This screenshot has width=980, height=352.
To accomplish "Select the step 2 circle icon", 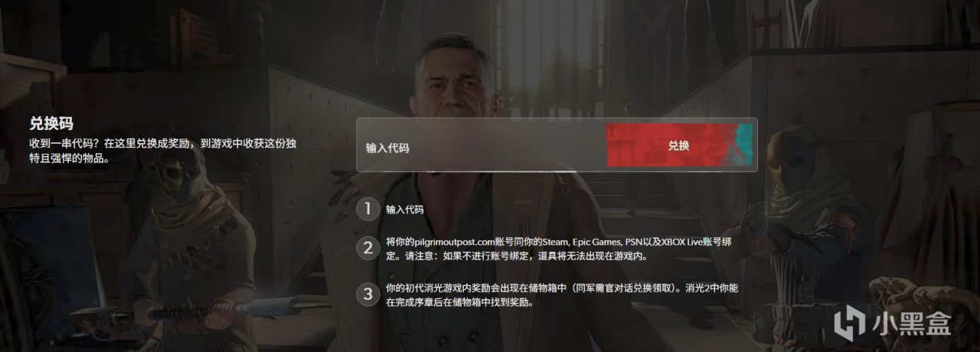I will click(368, 248).
